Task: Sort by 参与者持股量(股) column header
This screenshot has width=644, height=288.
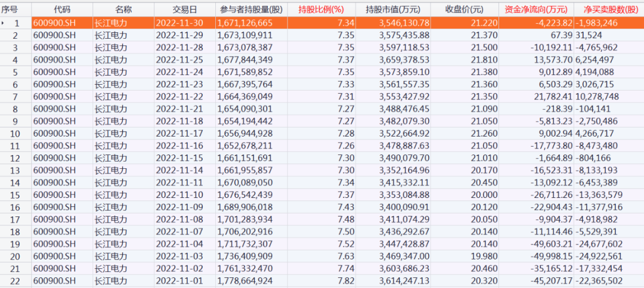Action: tap(251, 8)
